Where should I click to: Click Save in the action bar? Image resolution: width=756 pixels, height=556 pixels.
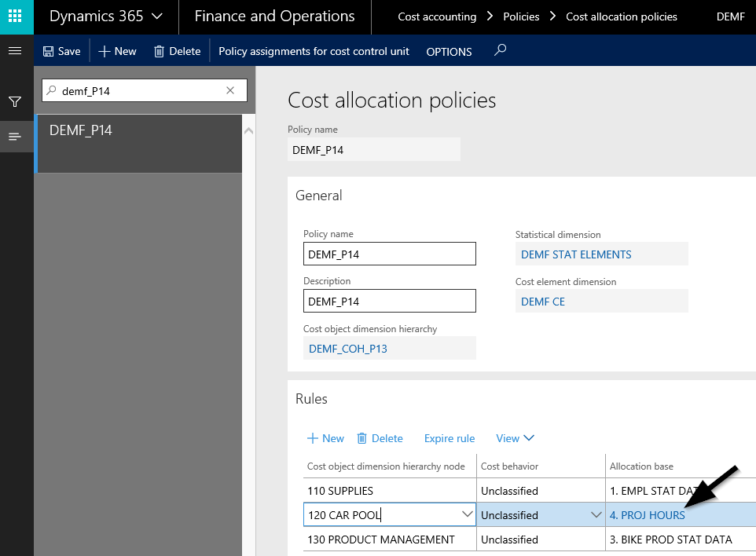[x=61, y=51]
